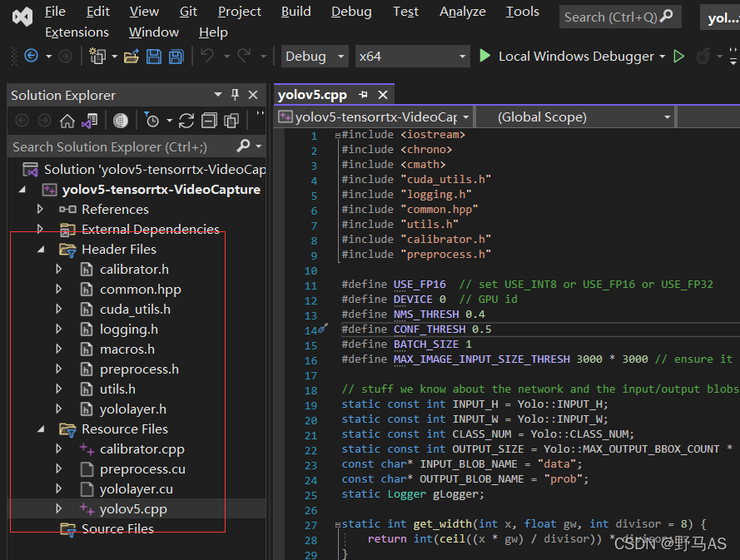Open the Build menu
Viewport: 740px width, 560px height.
(296, 12)
